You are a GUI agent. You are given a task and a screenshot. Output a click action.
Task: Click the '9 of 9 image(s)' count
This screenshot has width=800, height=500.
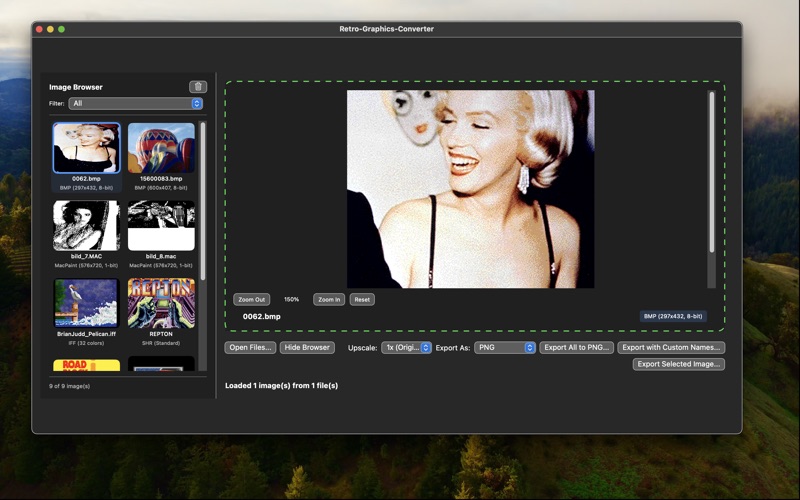tap(69, 386)
